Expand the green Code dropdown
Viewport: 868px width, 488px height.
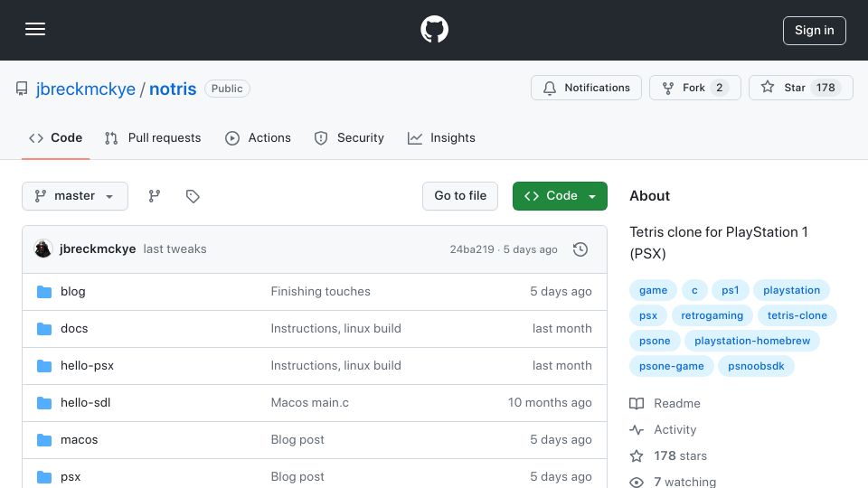pyautogui.click(x=560, y=196)
